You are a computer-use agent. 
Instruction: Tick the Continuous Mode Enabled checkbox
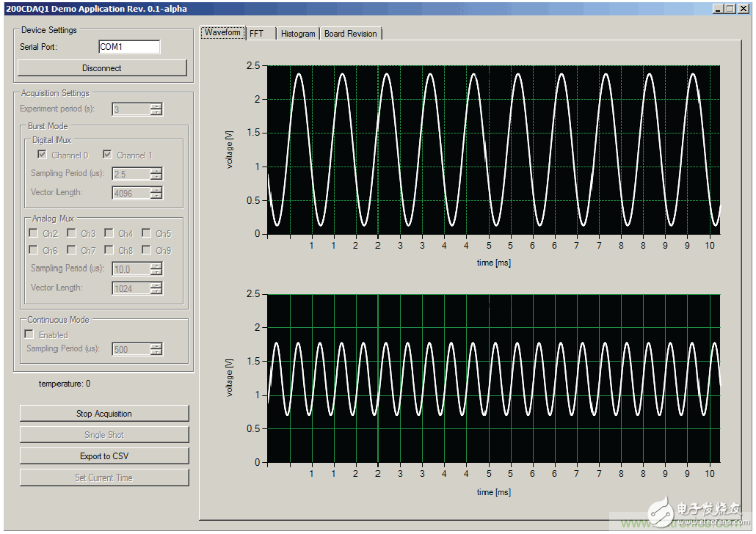[30, 334]
